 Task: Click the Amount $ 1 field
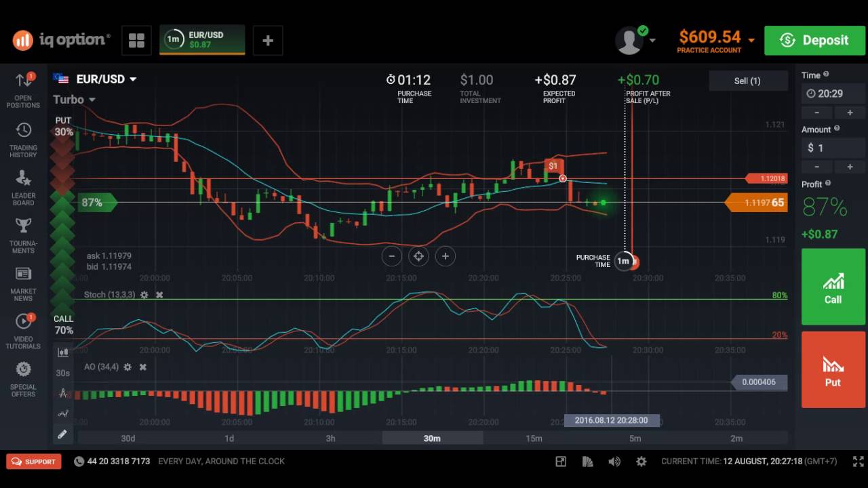coord(833,148)
